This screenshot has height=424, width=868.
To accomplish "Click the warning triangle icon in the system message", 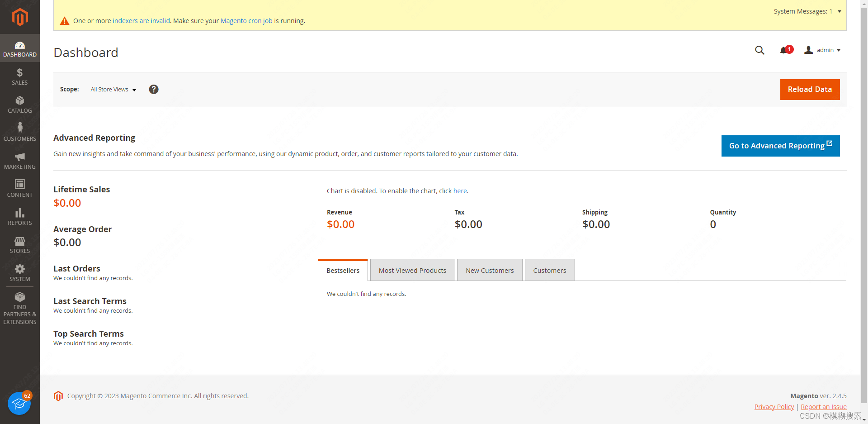I will 65,21.
